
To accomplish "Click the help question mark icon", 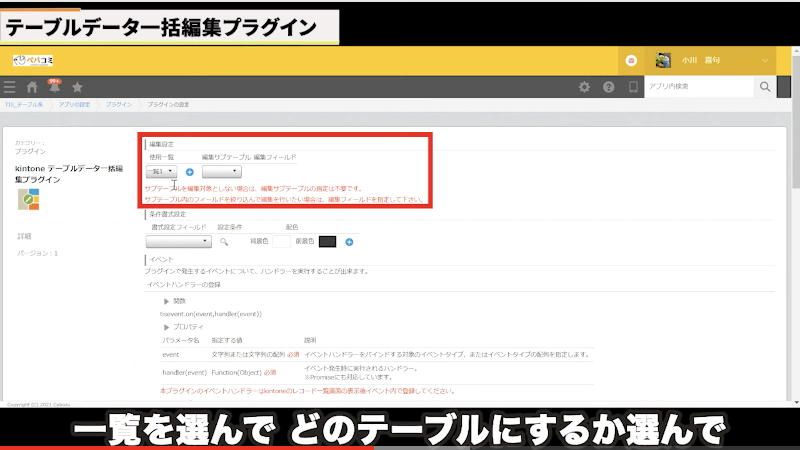I will tap(608, 88).
